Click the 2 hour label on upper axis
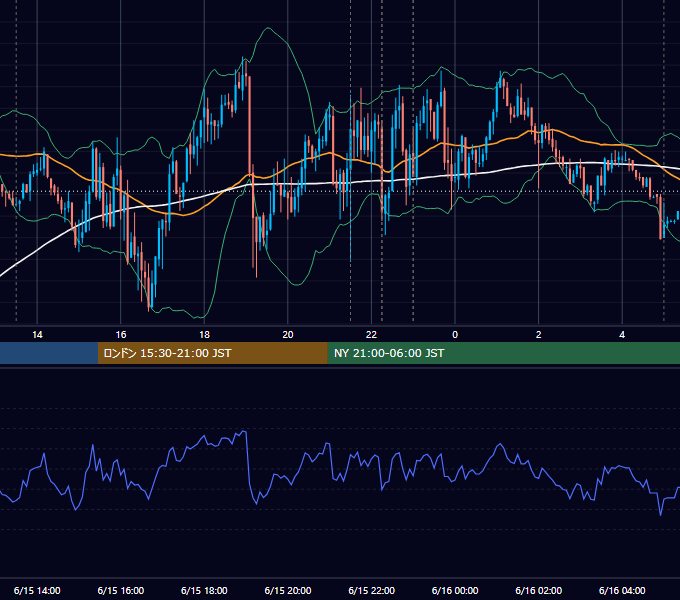The width and height of the screenshot is (680, 600). click(539, 335)
